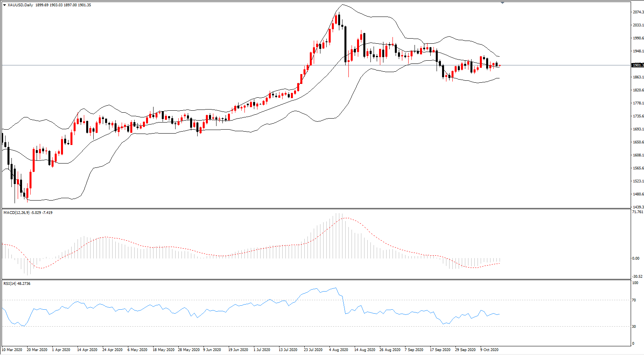Click the RSI 70 level scale label
Screen dimensions: 644x355
[x=634, y=300]
